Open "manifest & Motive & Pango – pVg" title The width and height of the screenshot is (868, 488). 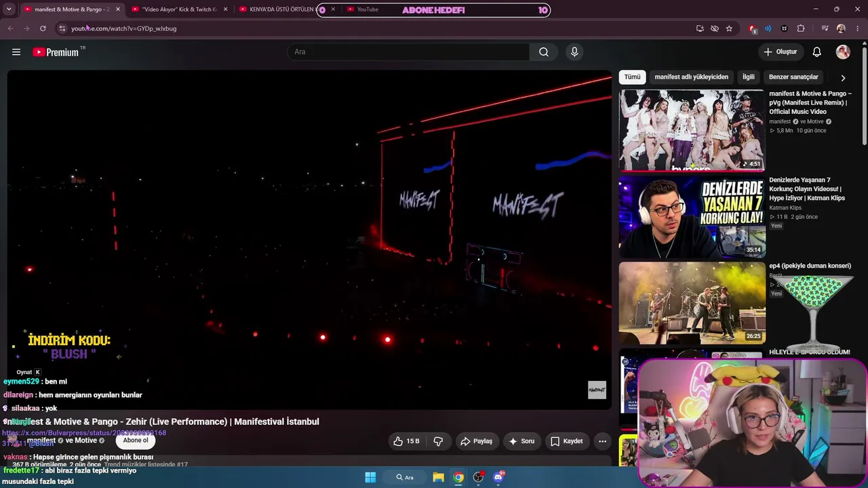pos(810,102)
